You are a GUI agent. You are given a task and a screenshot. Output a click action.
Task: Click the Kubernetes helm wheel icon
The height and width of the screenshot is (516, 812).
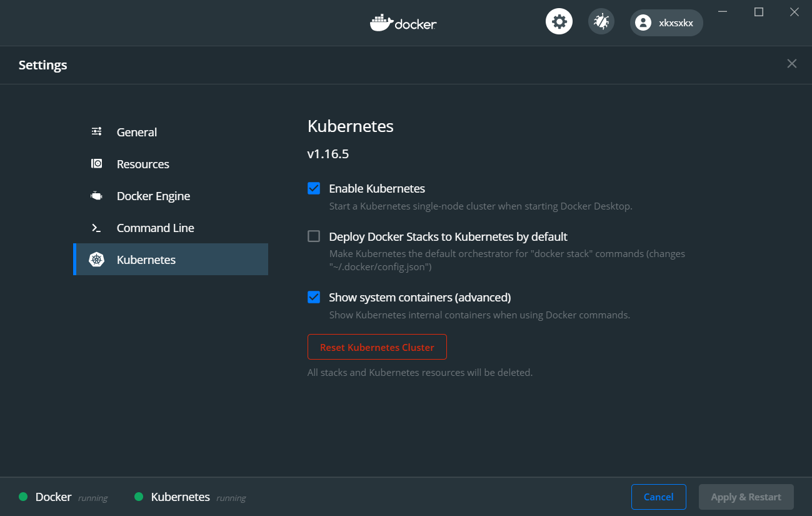[96, 259]
